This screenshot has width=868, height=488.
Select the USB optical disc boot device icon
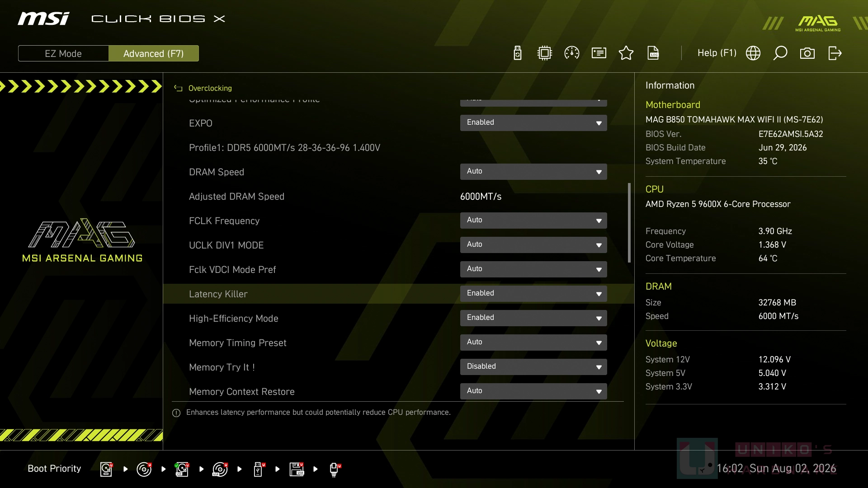point(220,469)
